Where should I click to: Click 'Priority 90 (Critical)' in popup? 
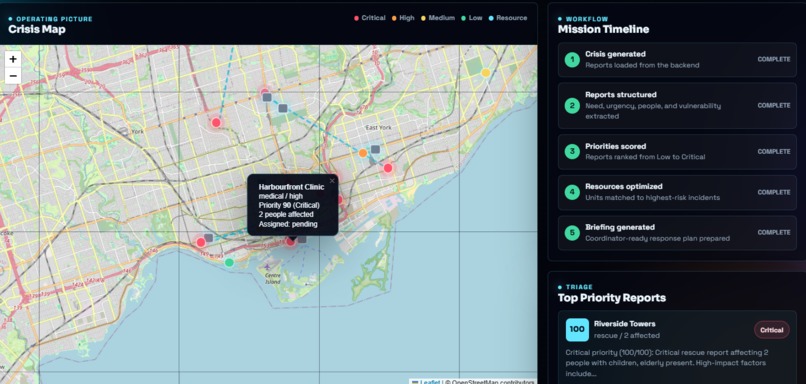pos(289,206)
